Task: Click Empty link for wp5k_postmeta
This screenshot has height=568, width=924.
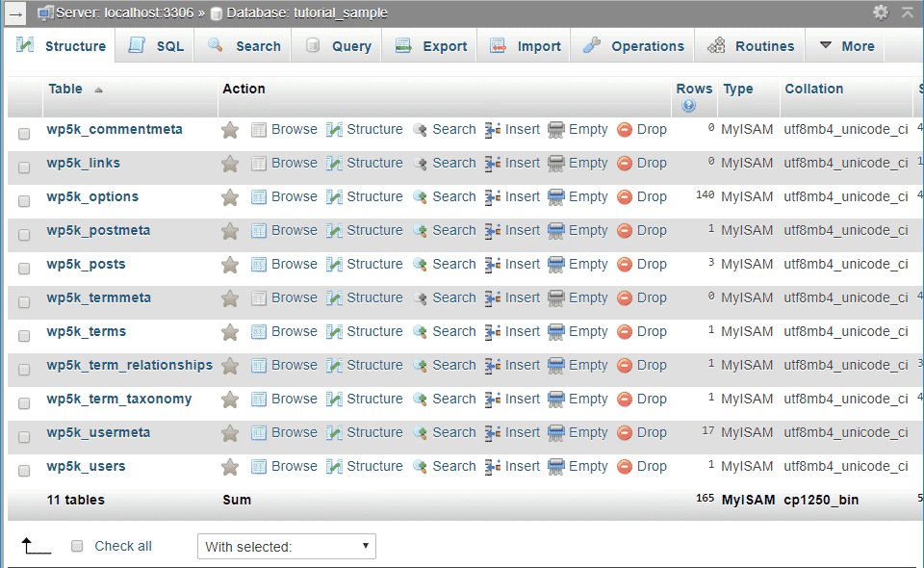Action: (588, 230)
